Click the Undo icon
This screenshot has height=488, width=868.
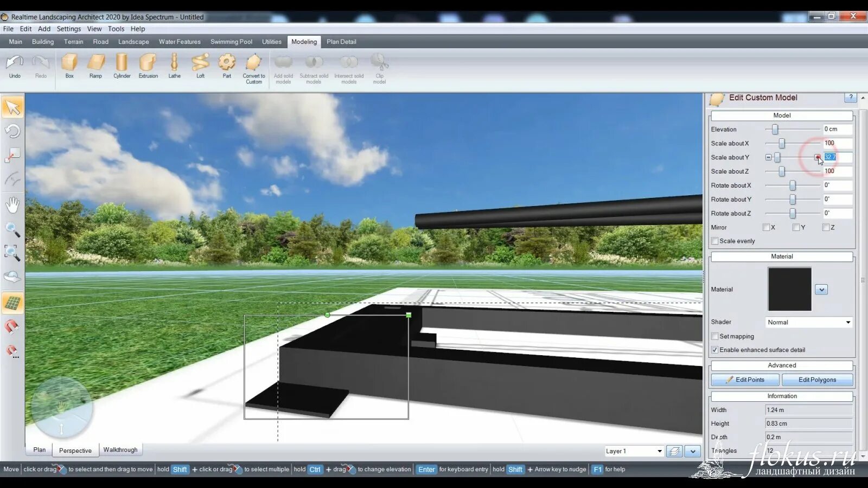coord(15,63)
